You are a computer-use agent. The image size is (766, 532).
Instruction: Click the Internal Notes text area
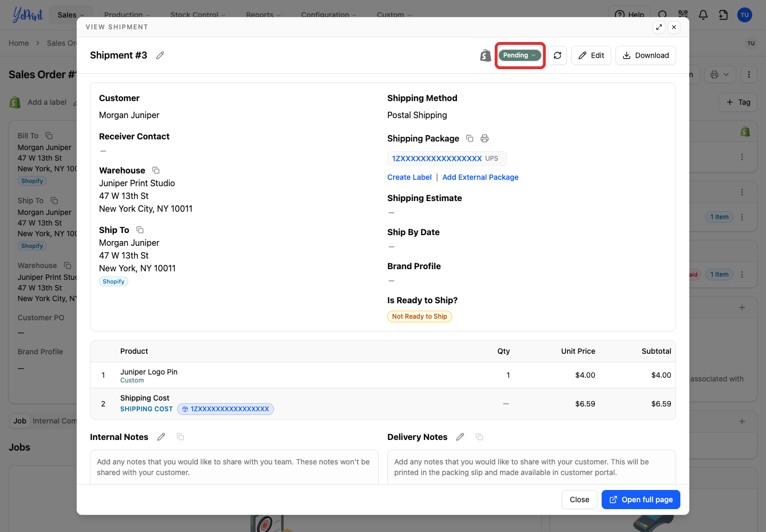pyautogui.click(x=234, y=467)
